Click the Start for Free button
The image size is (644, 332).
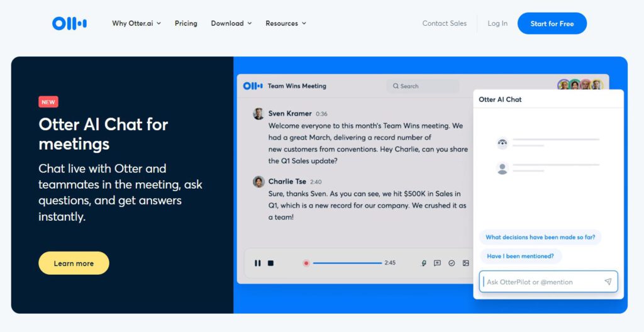552,23
